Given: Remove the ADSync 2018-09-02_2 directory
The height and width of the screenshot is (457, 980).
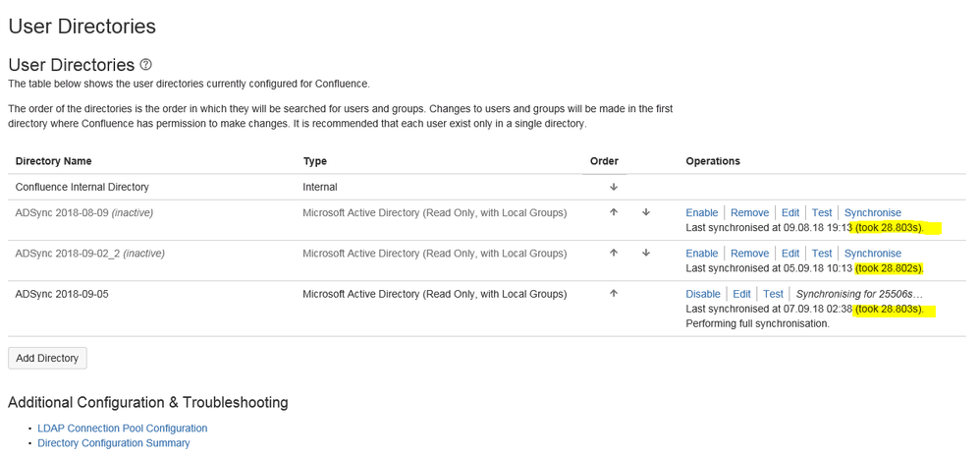Looking at the screenshot, I should (x=749, y=254).
